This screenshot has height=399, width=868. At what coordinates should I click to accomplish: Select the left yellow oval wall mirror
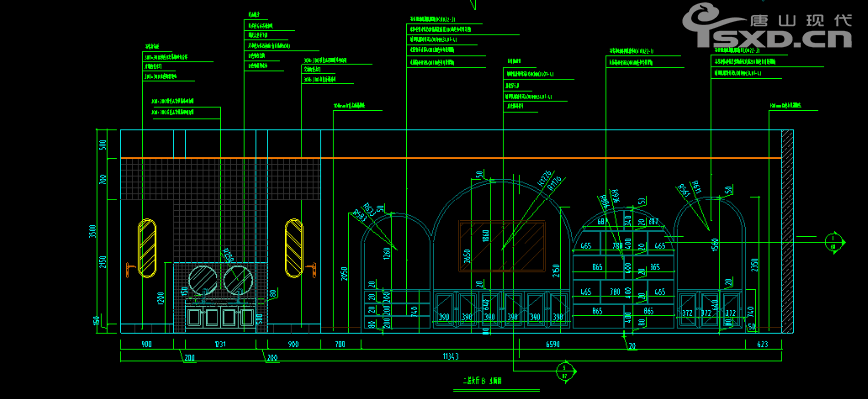coord(147,248)
